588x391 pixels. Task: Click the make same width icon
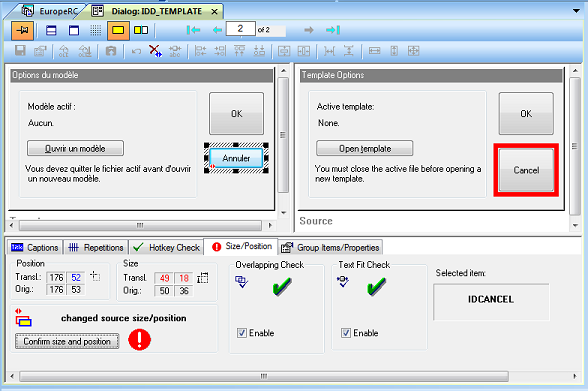(374, 51)
